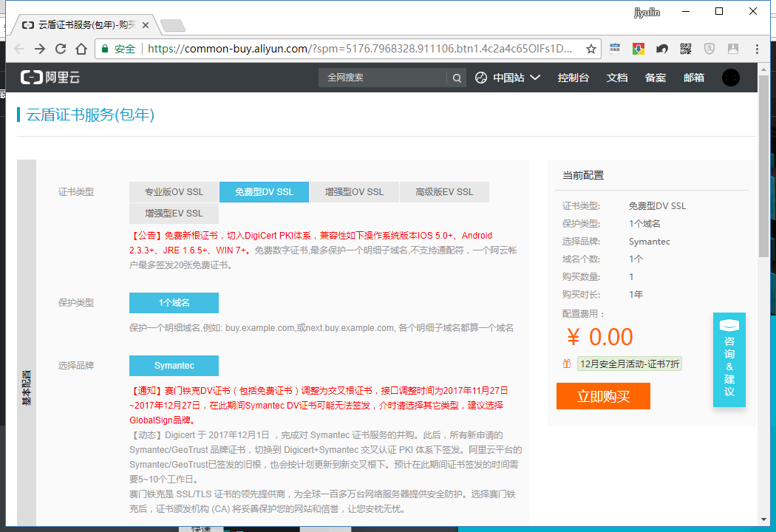This screenshot has height=532, width=776.
Task: Open the picture extension icon
Action: (x=733, y=49)
